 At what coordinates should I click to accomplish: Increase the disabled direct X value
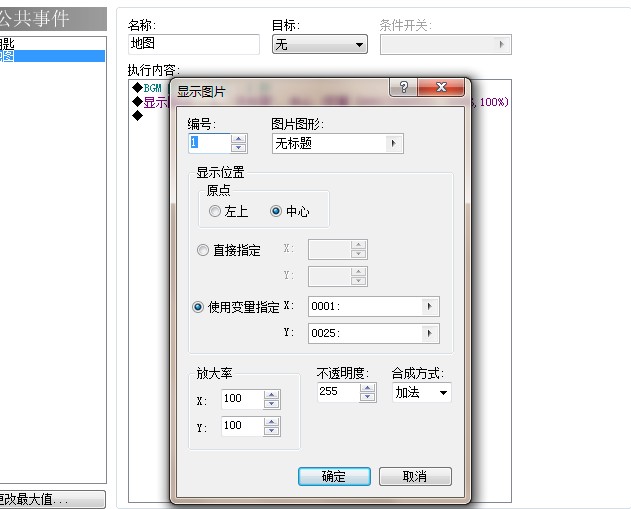pyautogui.click(x=358, y=245)
